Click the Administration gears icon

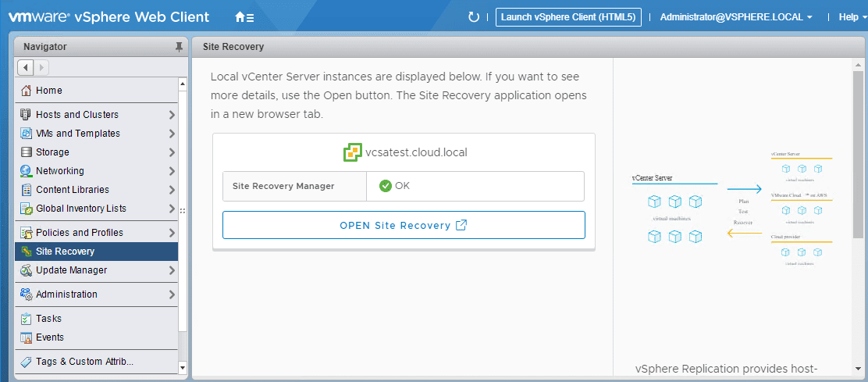[x=26, y=294]
